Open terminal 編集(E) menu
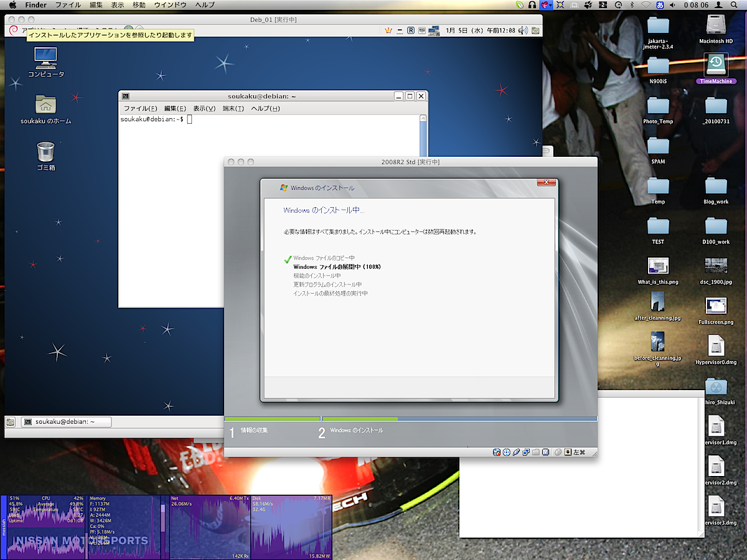Viewport: 747px width, 560px height. point(175,108)
